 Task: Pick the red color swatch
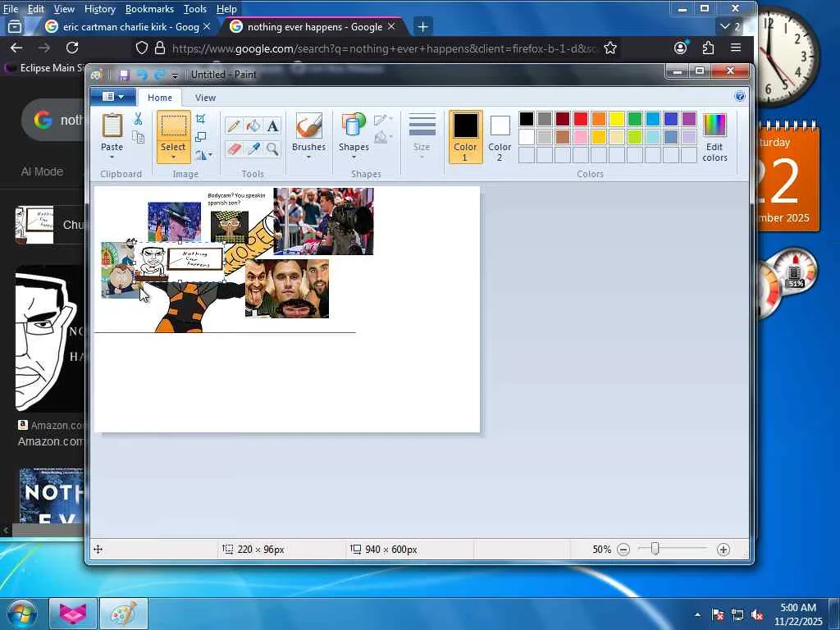581,119
